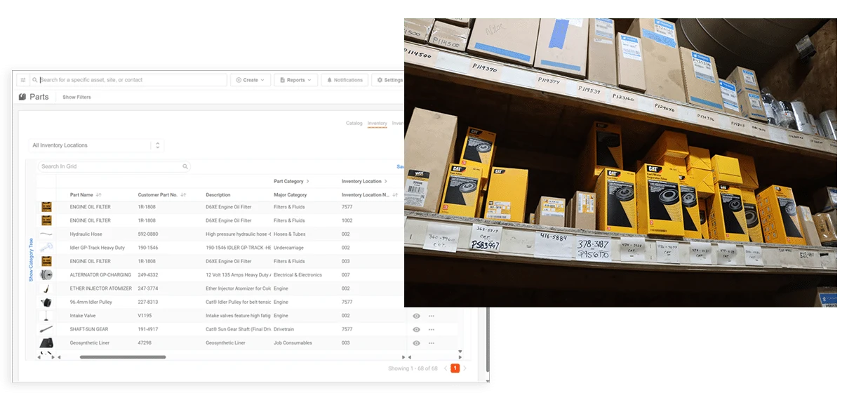The width and height of the screenshot is (868, 393).
Task: Open the Reports dropdown
Action: coord(296,80)
